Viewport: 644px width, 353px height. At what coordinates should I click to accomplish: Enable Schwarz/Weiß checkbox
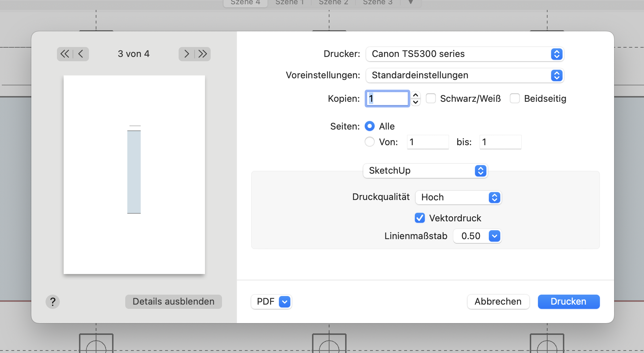431,99
